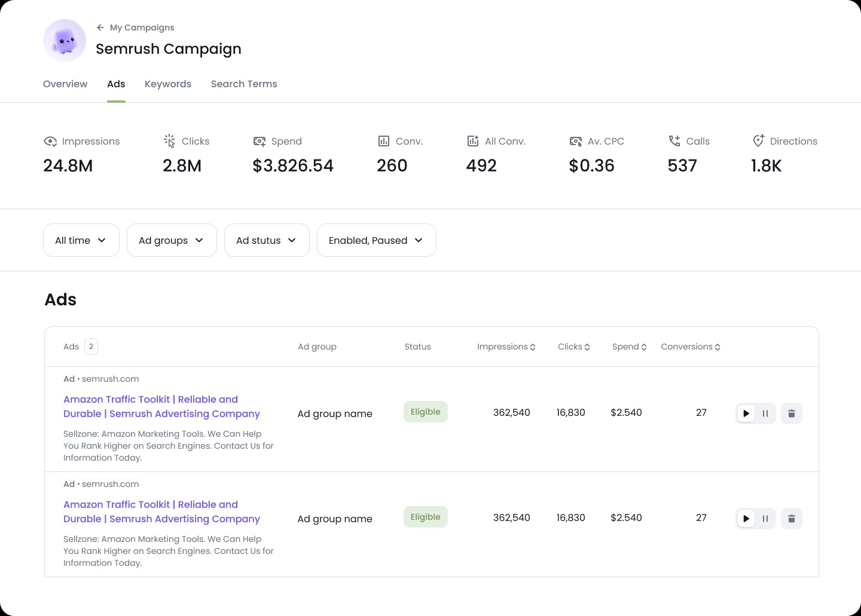Click the Calls phone icon

click(x=674, y=141)
